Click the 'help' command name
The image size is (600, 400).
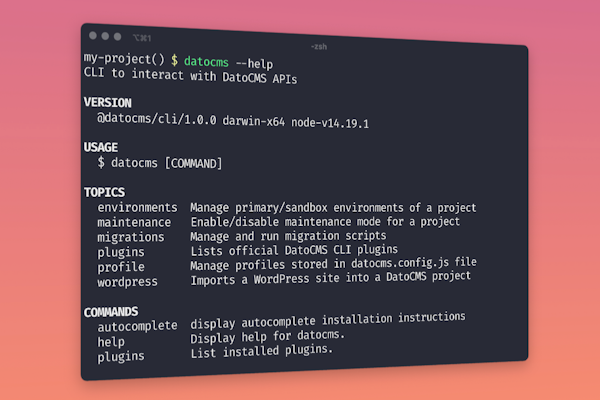[x=111, y=342]
